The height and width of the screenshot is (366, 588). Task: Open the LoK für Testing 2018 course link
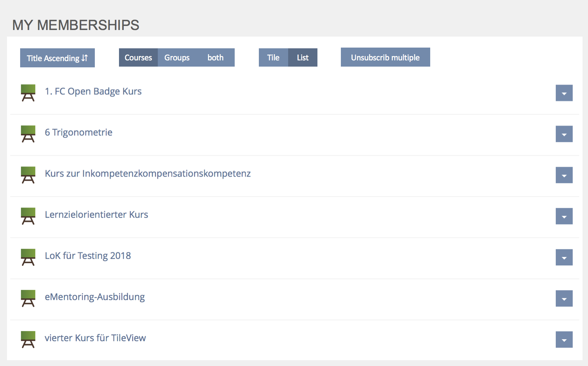click(x=88, y=255)
